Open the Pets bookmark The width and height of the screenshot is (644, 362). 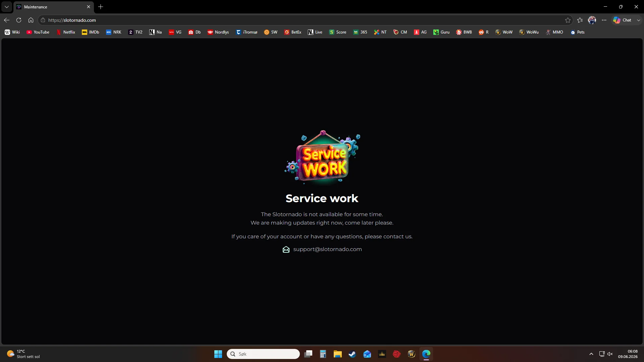pyautogui.click(x=578, y=32)
